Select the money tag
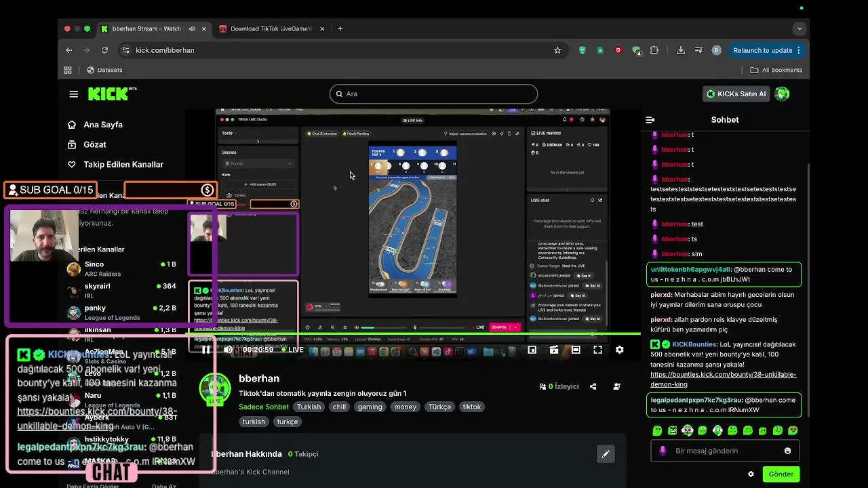 tap(406, 407)
